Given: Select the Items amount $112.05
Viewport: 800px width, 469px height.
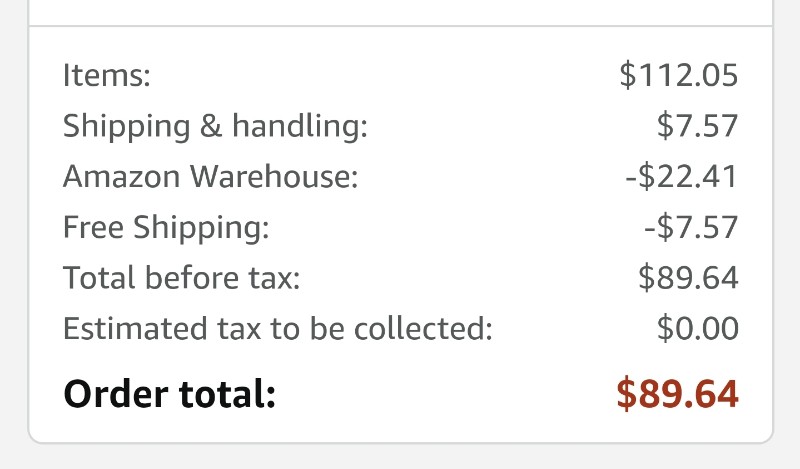Looking at the screenshot, I should click(x=679, y=75).
